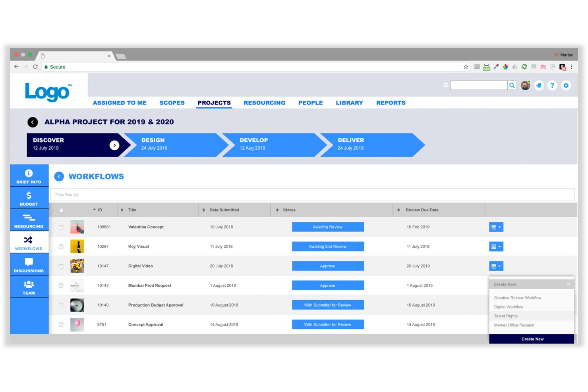Image resolution: width=588 pixels, height=392 pixels.
Task: Open the Brief Info sidebar section
Action: click(29, 176)
